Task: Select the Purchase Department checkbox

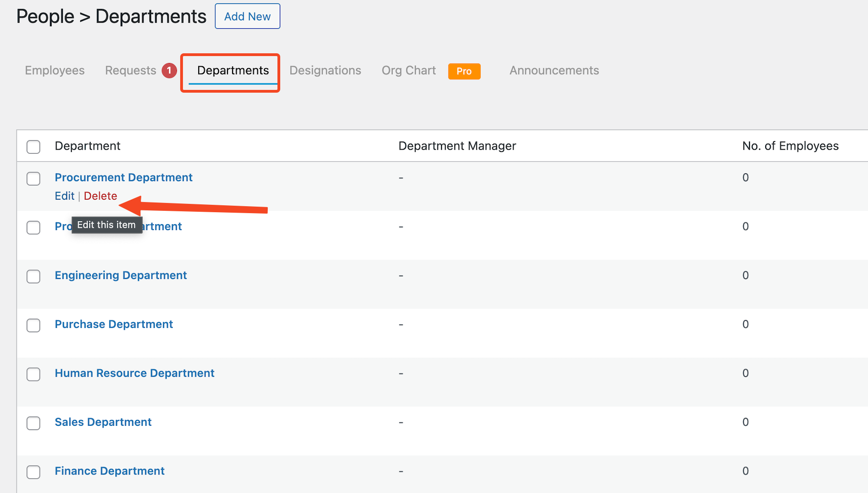Action: [x=33, y=325]
